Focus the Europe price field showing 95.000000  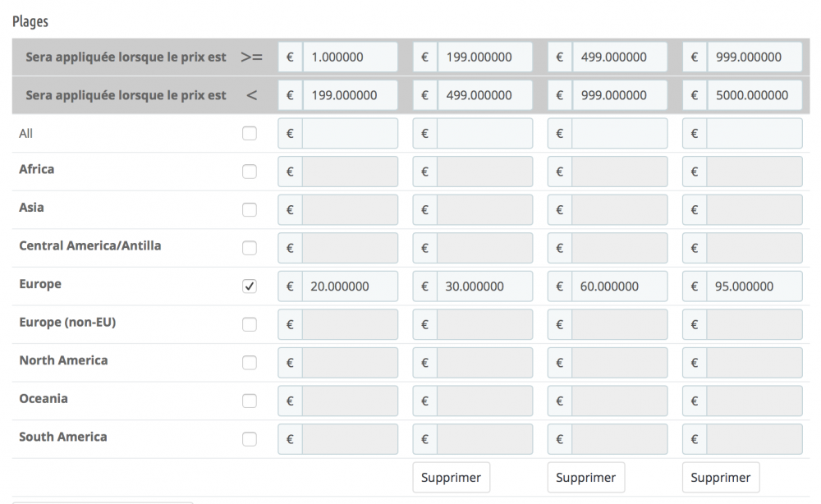pos(753,286)
